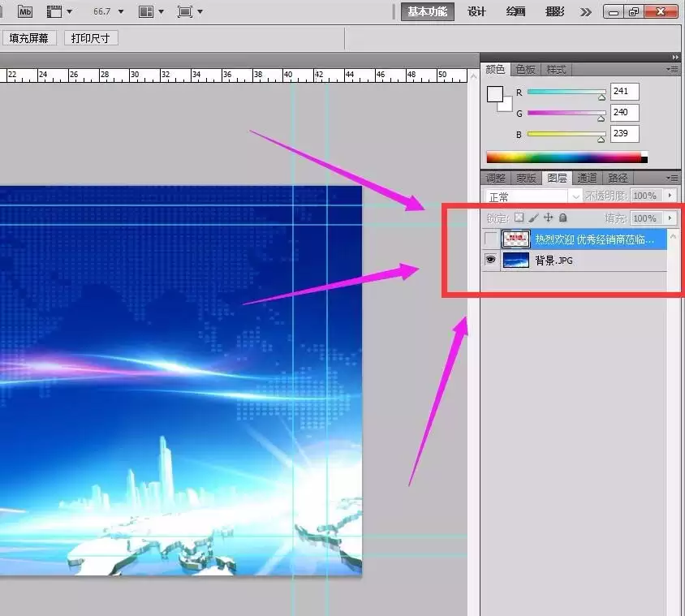685x616 pixels.
Task: Toggle lock all padlock icon
Action: tap(563, 218)
